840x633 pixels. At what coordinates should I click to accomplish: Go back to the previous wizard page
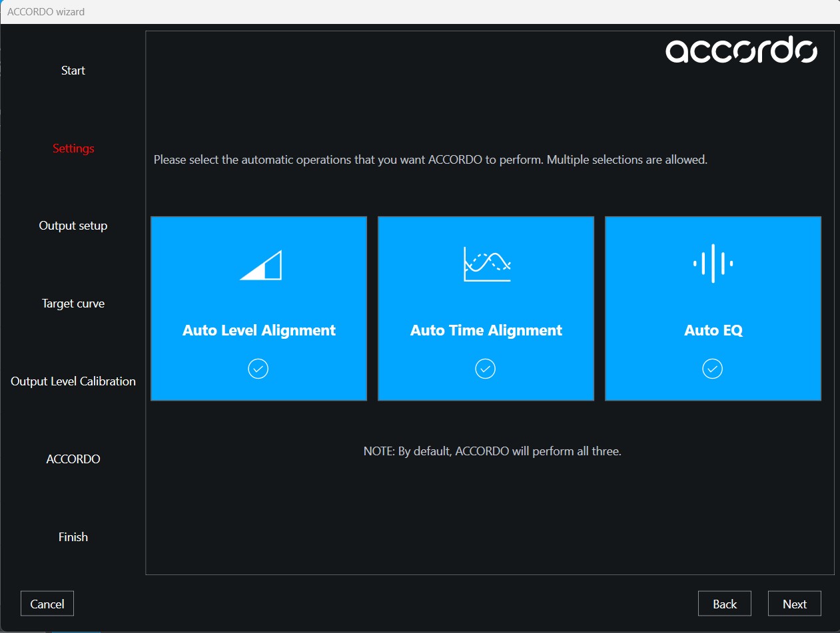[x=725, y=604]
